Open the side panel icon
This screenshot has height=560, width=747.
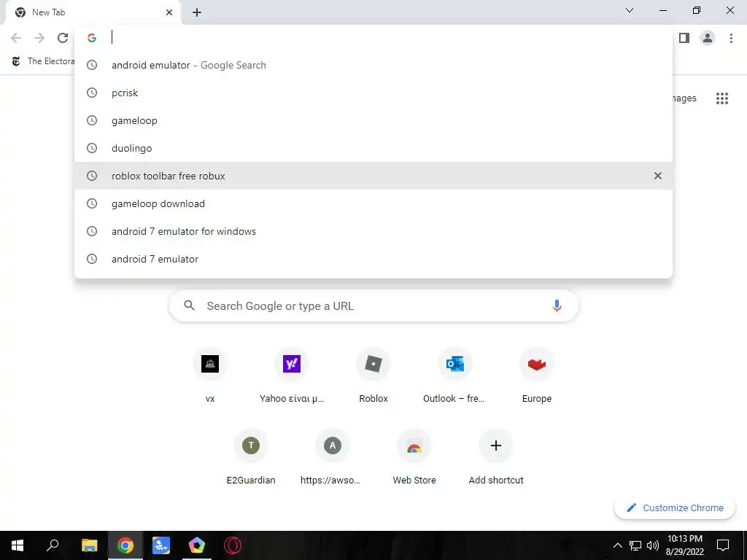pos(684,38)
